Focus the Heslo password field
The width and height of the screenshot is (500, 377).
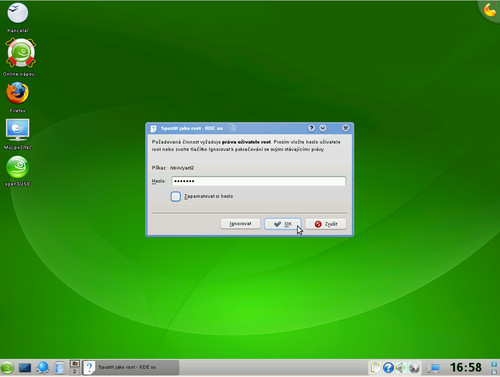pos(259,181)
